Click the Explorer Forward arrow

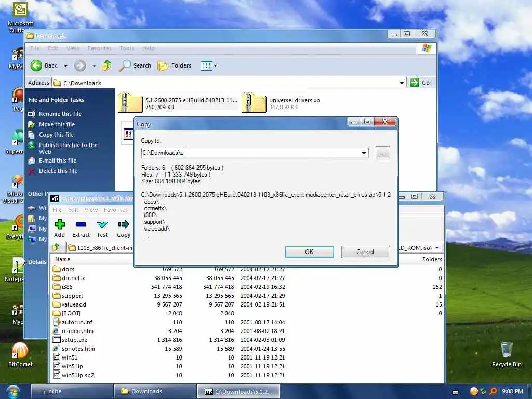pos(80,65)
